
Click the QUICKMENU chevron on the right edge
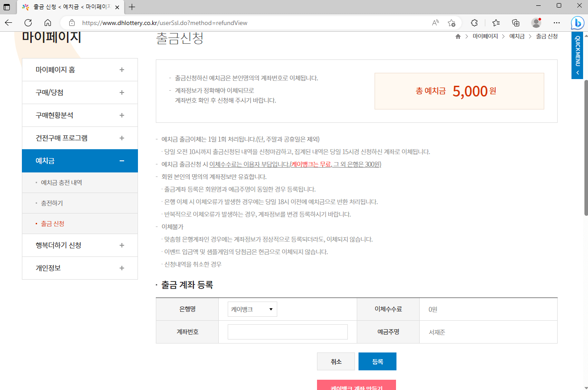coord(577,71)
